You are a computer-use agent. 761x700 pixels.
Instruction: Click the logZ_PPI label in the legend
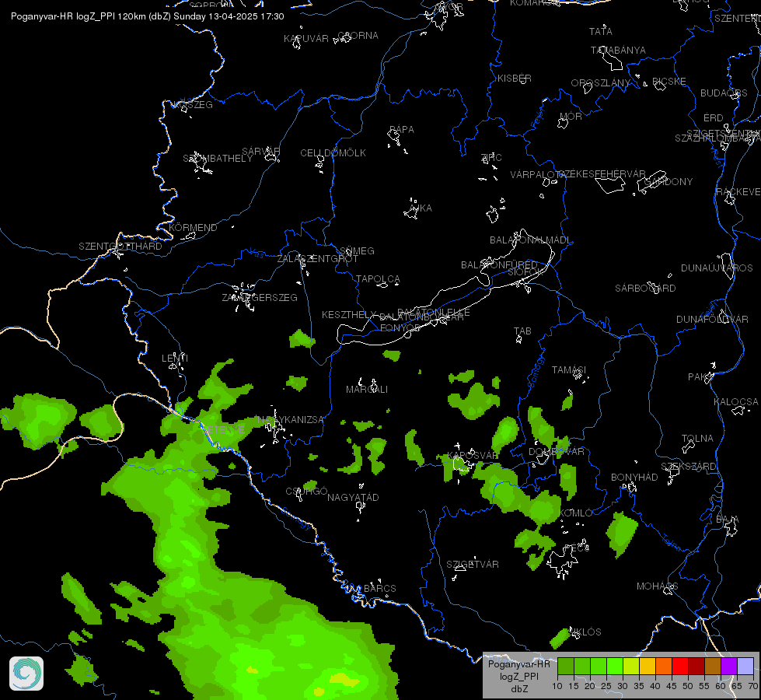tap(518, 676)
